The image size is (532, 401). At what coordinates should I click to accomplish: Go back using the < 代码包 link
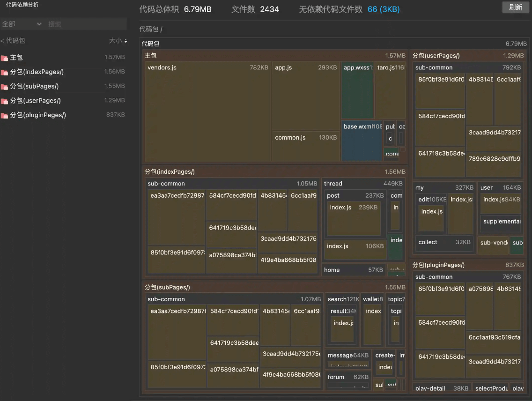point(13,41)
